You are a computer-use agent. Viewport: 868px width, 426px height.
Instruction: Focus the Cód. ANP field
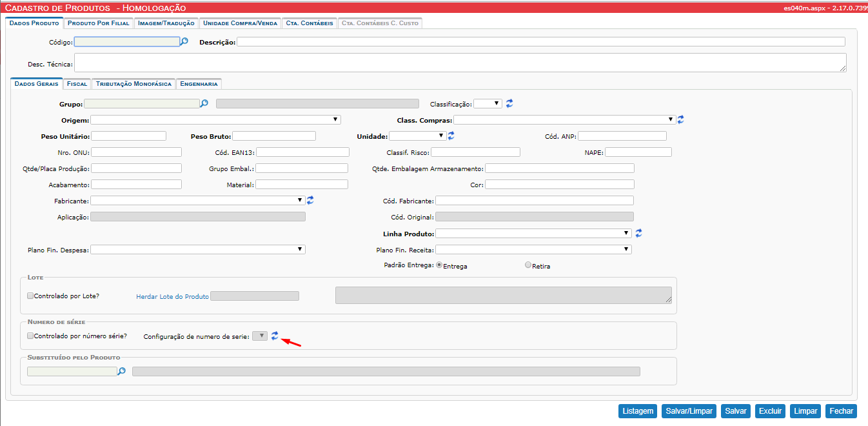pos(622,136)
